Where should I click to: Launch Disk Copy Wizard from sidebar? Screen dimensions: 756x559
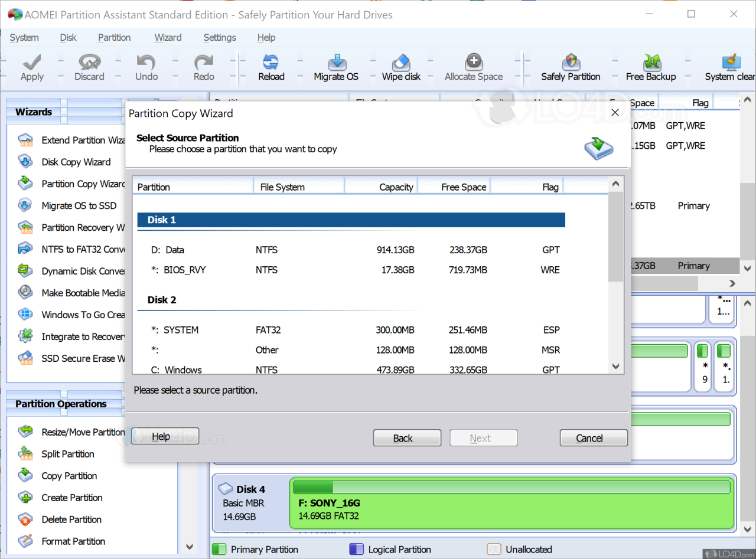click(x=65, y=162)
